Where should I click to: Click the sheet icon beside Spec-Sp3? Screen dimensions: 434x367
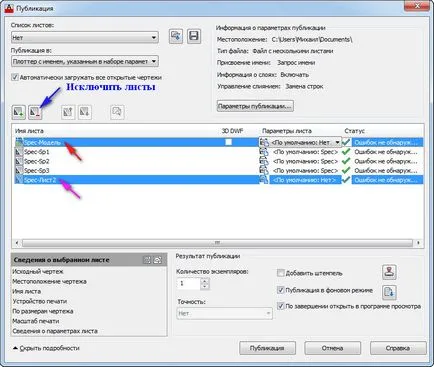(x=19, y=171)
